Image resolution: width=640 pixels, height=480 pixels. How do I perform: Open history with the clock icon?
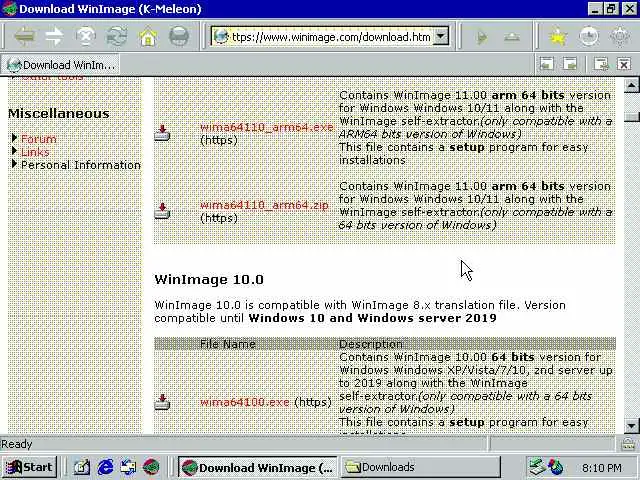pyautogui.click(x=589, y=37)
